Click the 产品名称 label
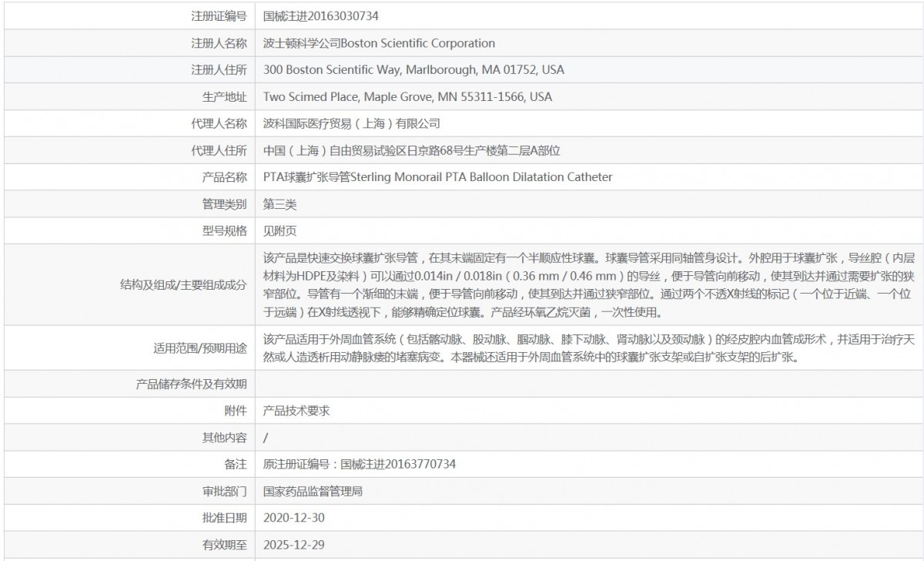 [x=224, y=177]
